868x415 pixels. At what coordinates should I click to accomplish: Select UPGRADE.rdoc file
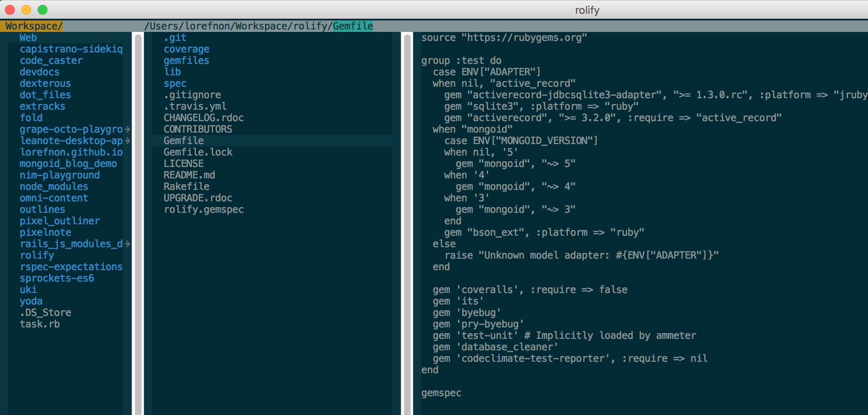click(x=198, y=198)
